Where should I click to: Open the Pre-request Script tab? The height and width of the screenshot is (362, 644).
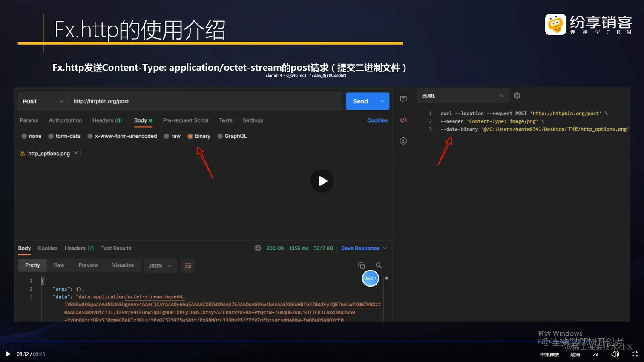[x=186, y=120]
